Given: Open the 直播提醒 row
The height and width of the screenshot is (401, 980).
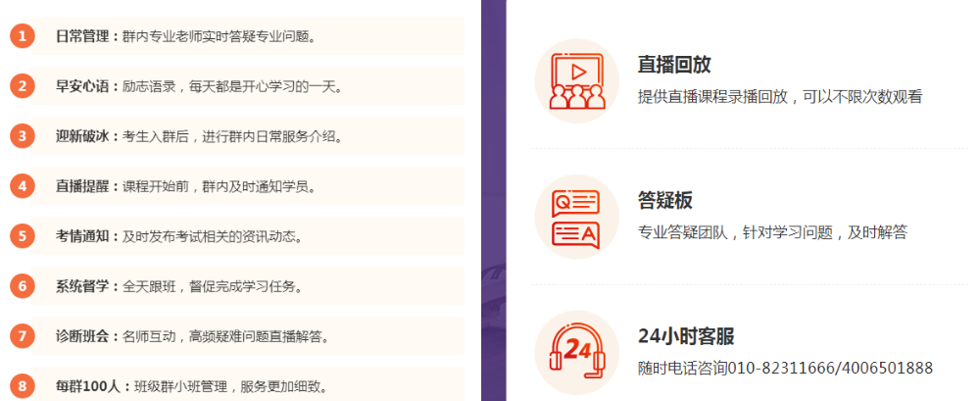Looking at the screenshot, I should pos(185,186).
